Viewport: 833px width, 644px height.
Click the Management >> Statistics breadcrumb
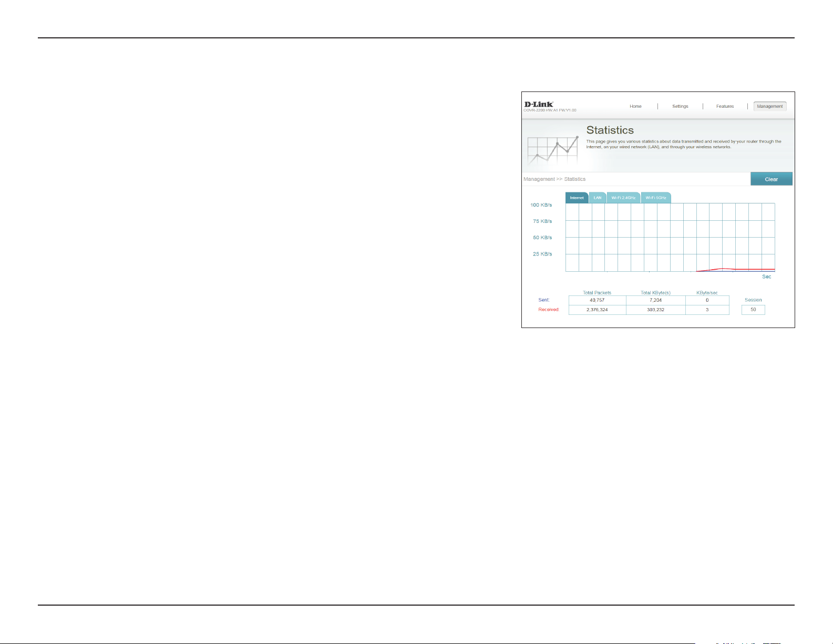click(554, 179)
